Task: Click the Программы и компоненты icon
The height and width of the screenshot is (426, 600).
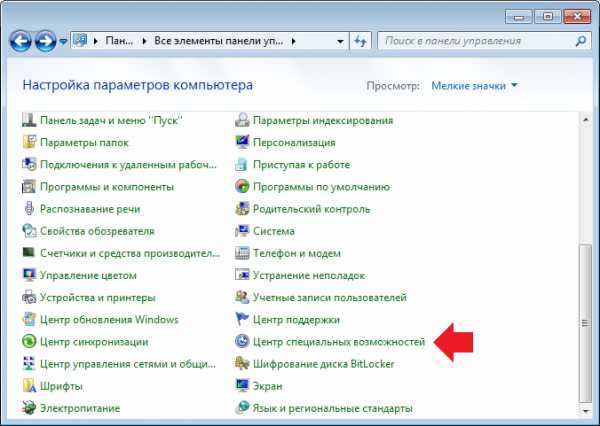Action: coord(29,187)
